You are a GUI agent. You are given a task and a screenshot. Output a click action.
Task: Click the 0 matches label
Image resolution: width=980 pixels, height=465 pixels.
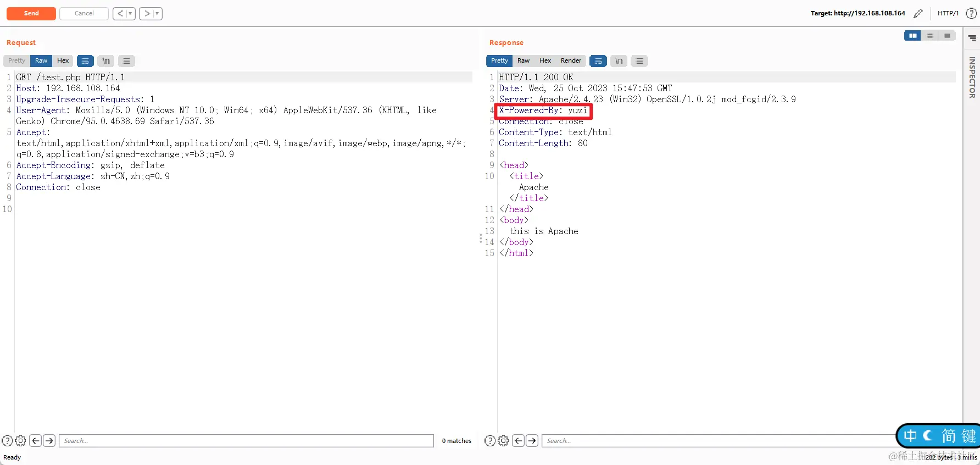pyautogui.click(x=456, y=441)
